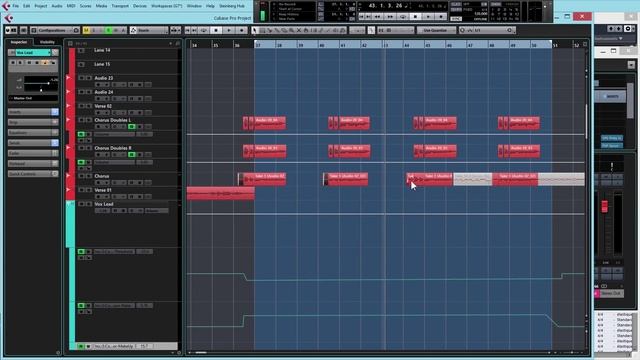Click transport panel Fast Forward button
This screenshot has height=360, width=640.
[390, 17]
